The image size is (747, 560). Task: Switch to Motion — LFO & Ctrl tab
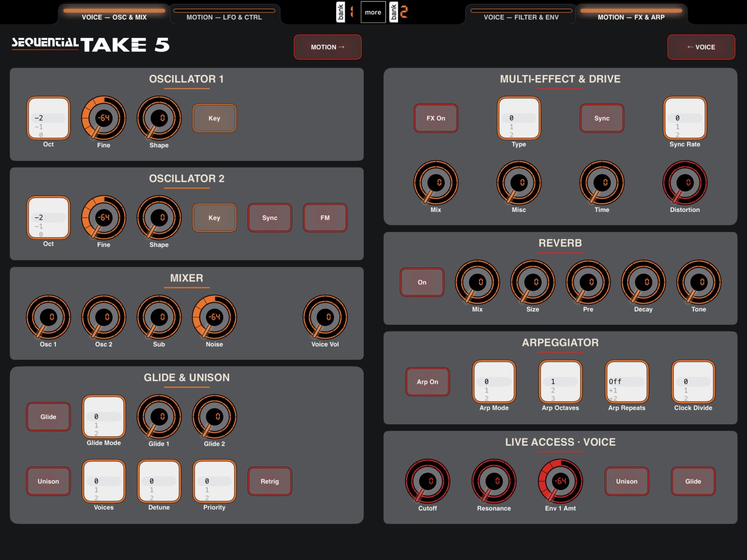pos(224,14)
